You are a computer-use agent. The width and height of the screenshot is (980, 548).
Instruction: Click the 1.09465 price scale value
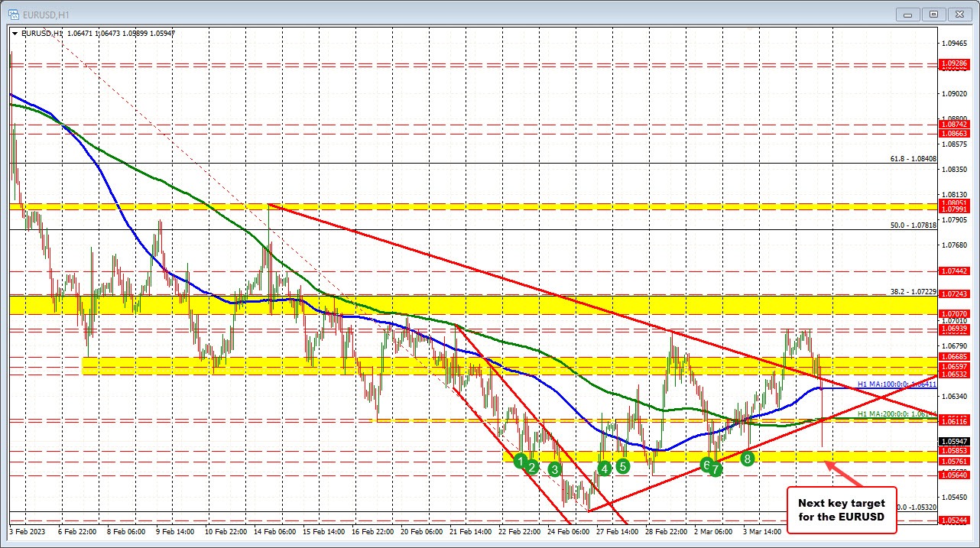(x=955, y=43)
